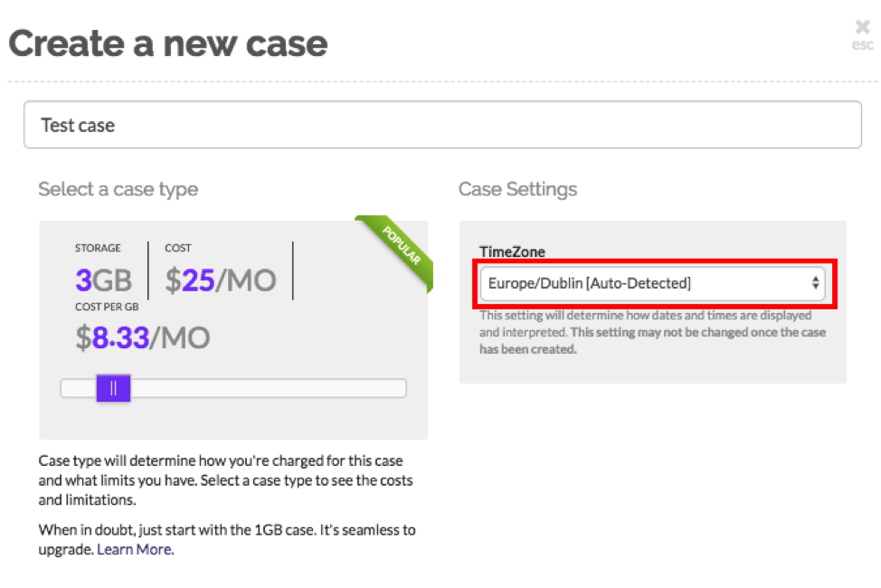Click the Create a new case title

(168, 43)
